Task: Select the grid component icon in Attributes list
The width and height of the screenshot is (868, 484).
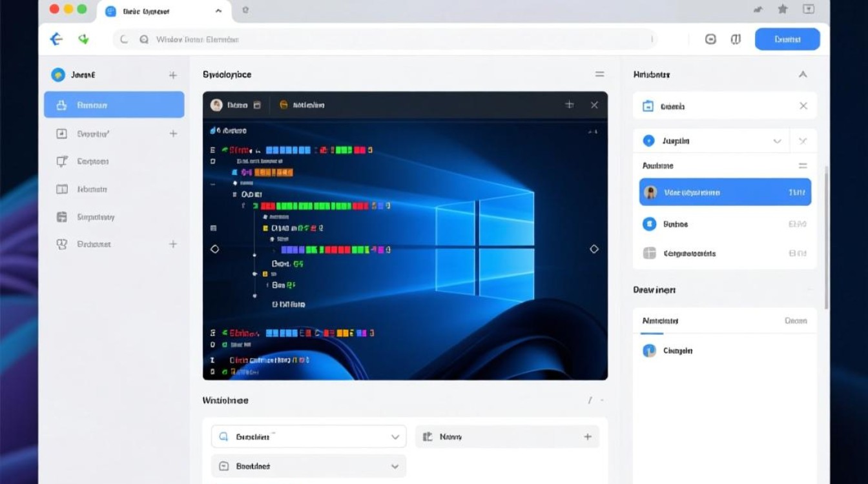Action: click(x=650, y=253)
